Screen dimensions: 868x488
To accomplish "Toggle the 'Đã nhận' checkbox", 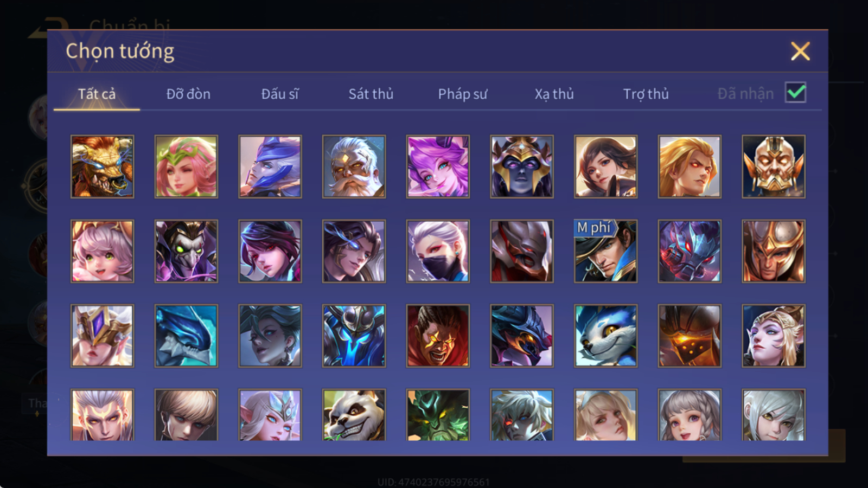I will [x=796, y=93].
